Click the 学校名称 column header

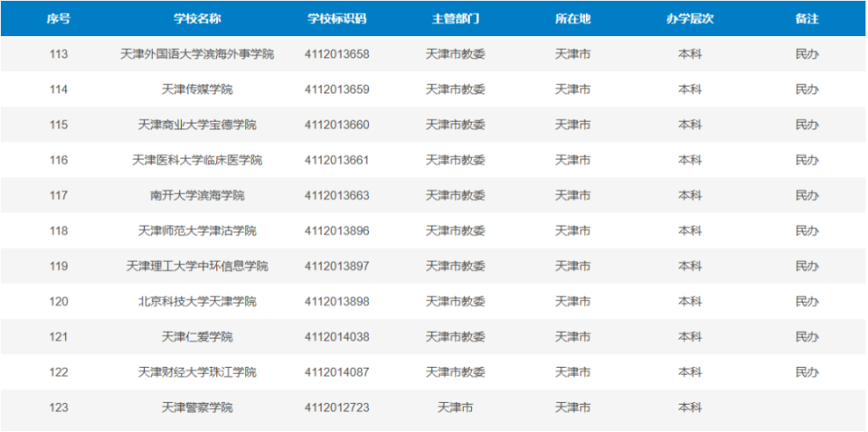tap(197, 19)
